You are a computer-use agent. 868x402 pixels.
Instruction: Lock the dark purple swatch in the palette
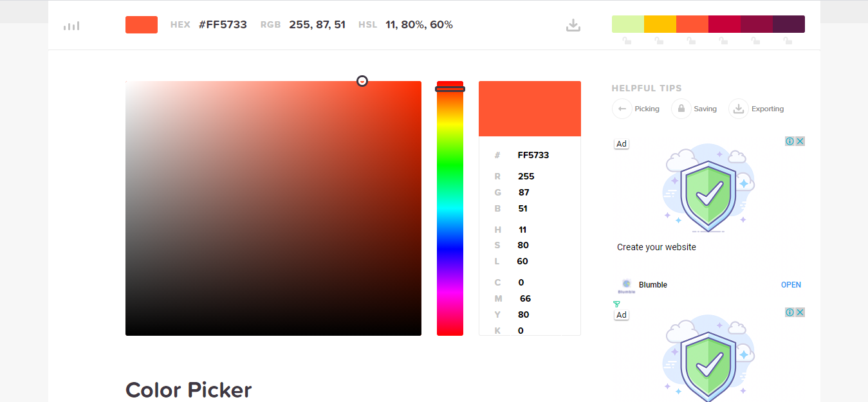point(787,40)
